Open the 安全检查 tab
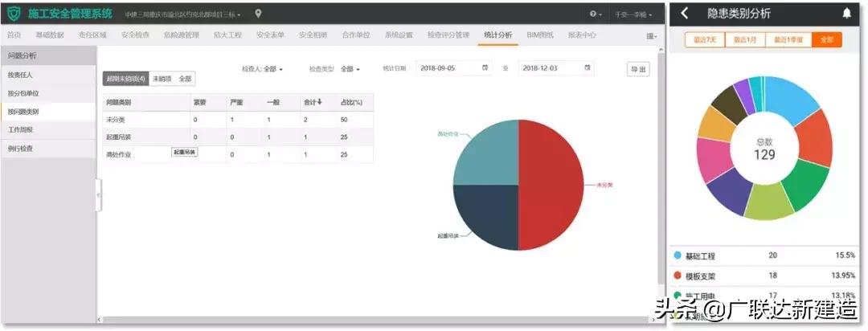 135,35
